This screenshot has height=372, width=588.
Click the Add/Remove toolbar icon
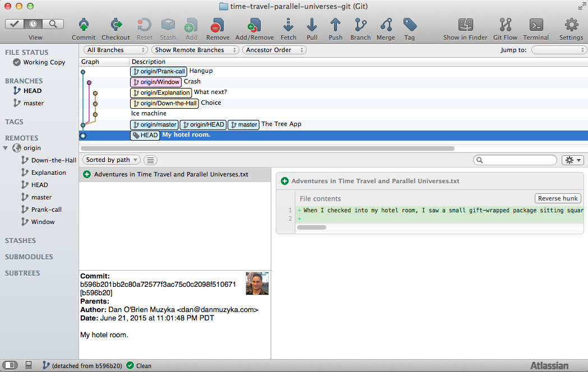click(254, 25)
